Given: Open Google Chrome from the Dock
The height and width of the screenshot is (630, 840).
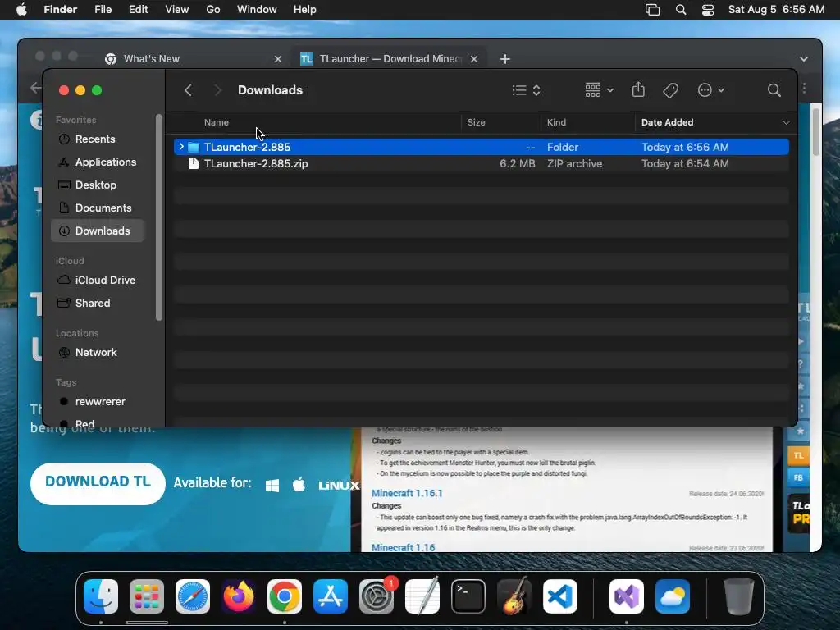Looking at the screenshot, I should tap(285, 596).
